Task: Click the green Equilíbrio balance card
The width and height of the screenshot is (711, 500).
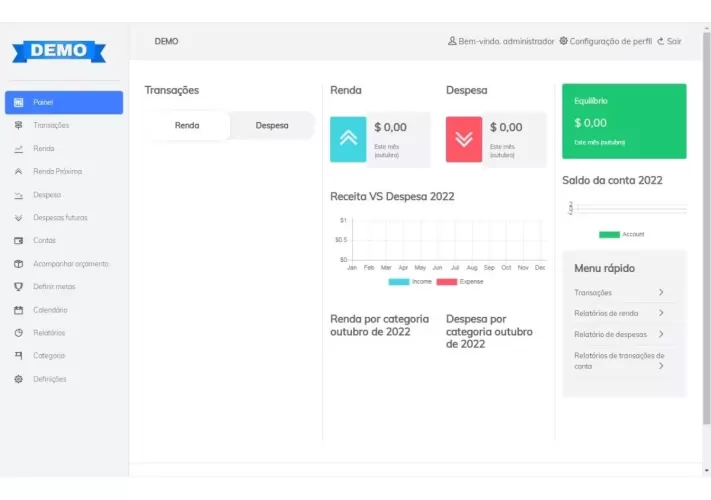Action: (624, 121)
